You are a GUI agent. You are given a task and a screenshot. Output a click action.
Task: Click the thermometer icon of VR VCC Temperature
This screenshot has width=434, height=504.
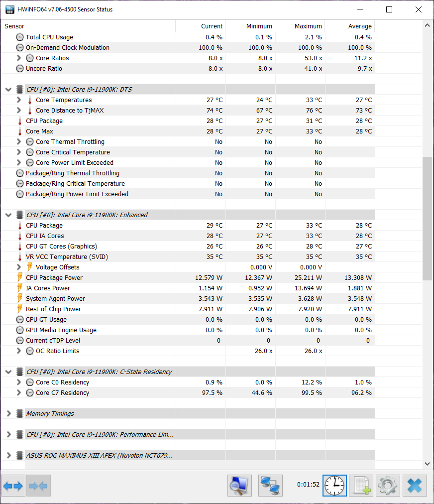19,257
